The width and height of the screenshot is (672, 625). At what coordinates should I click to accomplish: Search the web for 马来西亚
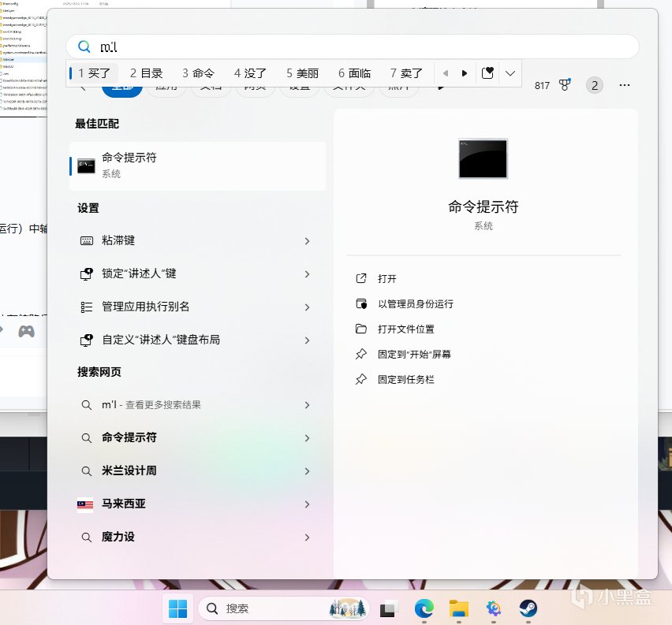click(196, 504)
